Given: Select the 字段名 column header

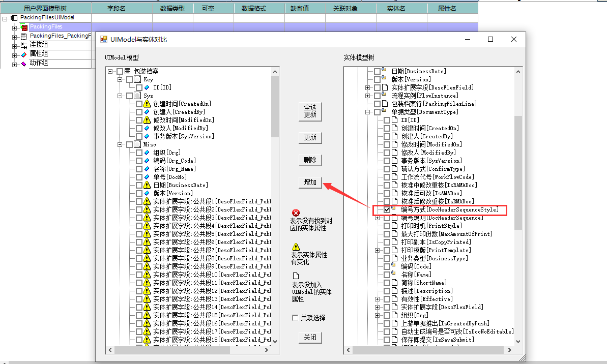Looking at the screenshot, I should (122, 9).
